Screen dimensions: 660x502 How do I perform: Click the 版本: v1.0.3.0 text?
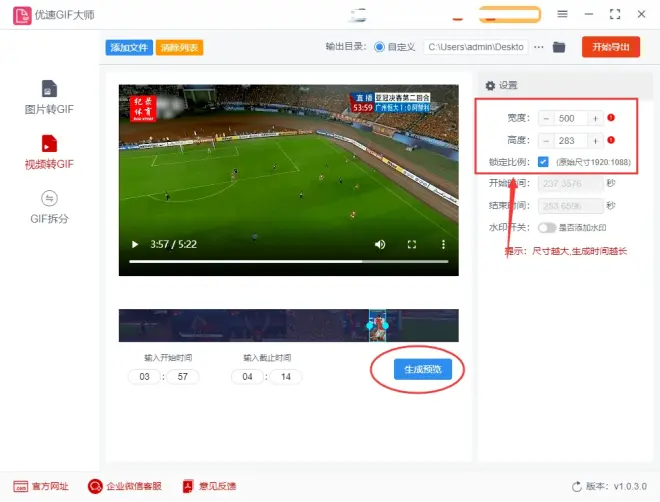pyautogui.click(x=616, y=486)
